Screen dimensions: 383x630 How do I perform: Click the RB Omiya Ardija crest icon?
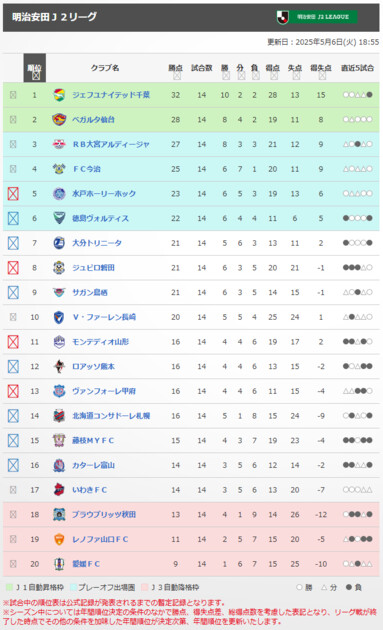59,144
